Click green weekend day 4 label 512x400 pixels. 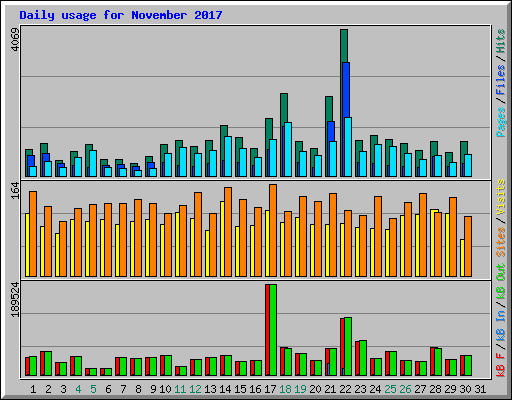[78, 389]
